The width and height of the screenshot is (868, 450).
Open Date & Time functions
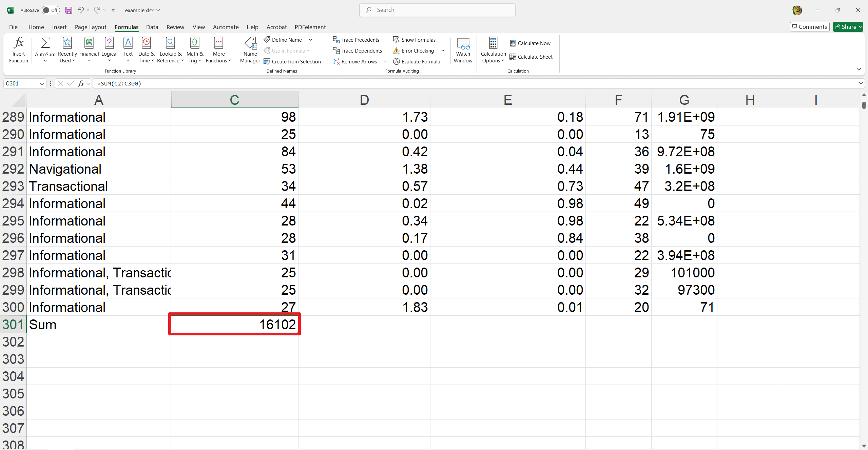pos(146,50)
